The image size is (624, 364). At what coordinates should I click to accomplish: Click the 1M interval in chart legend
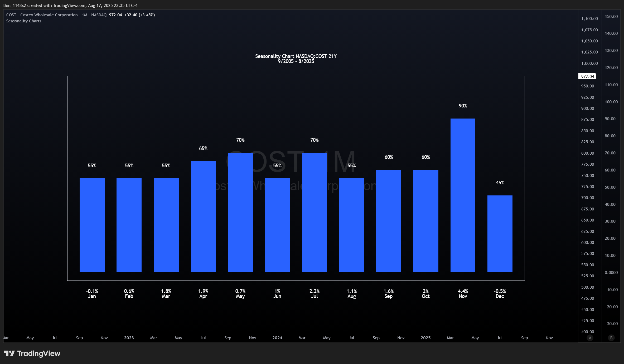(84, 15)
